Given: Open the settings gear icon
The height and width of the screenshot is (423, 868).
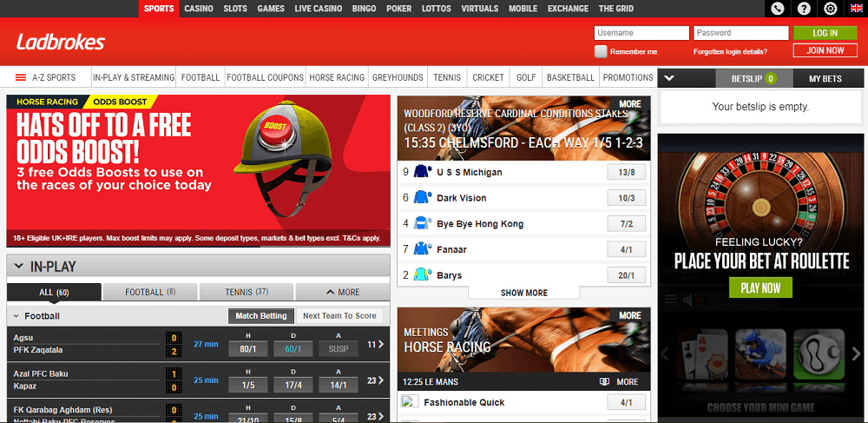Looking at the screenshot, I should click(831, 9).
